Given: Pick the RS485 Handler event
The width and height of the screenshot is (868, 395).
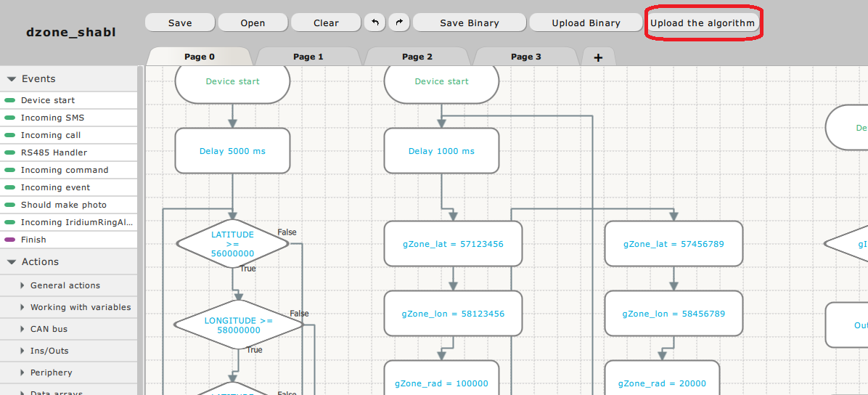Looking at the screenshot, I should [54, 152].
